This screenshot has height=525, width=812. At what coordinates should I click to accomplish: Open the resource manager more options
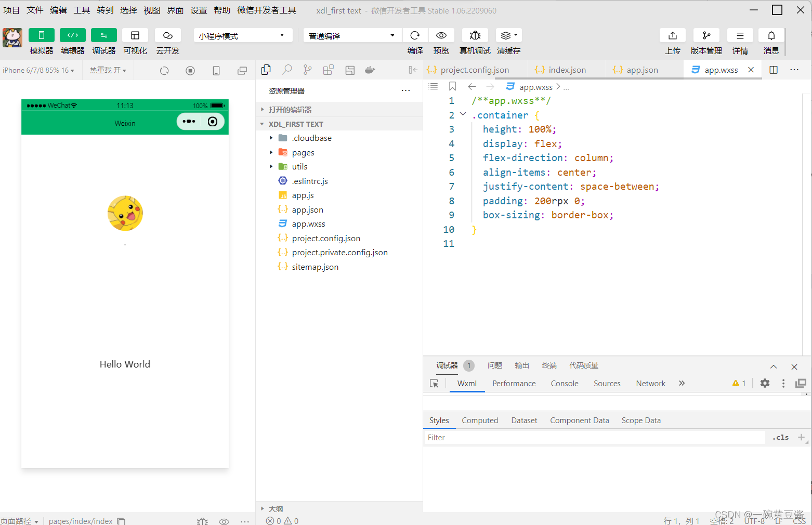(x=405, y=90)
